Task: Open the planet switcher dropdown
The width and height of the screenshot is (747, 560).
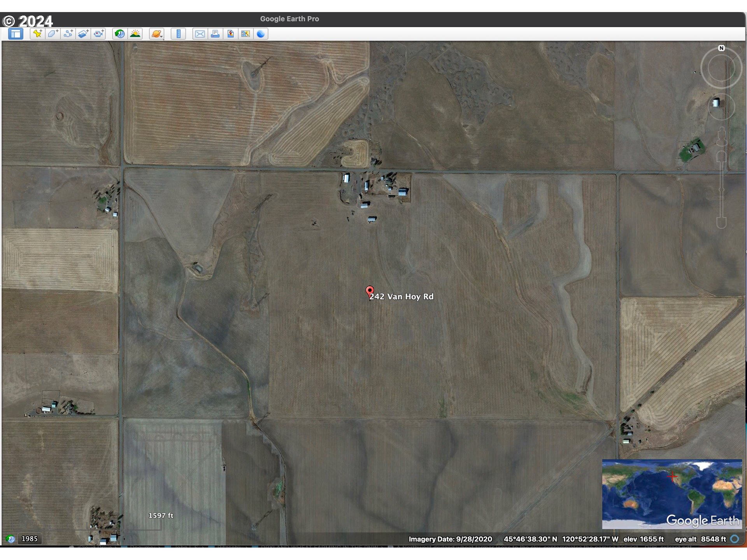Action: 157,34
